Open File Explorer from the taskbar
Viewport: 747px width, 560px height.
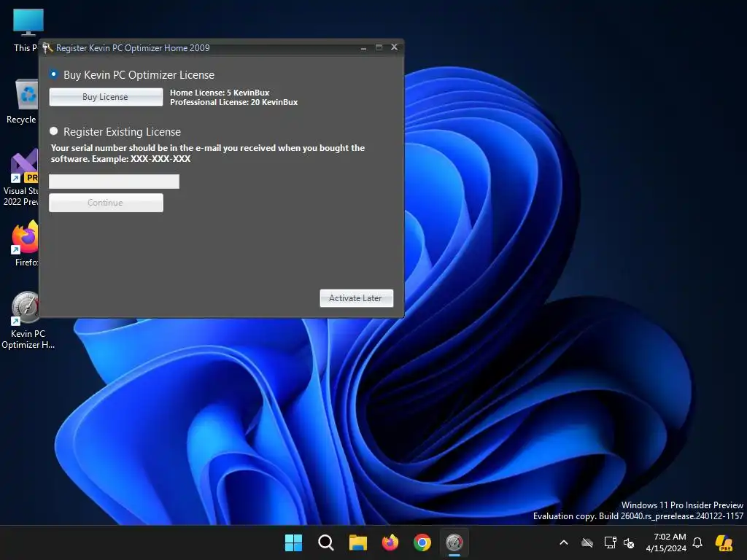[357, 542]
